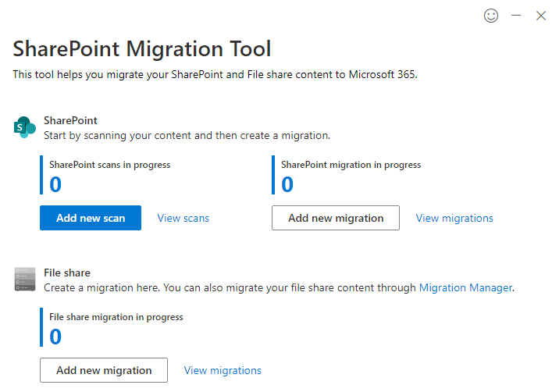The image size is (552, 392).
Task: Click the Add new scan button
Action: point(91,218)
